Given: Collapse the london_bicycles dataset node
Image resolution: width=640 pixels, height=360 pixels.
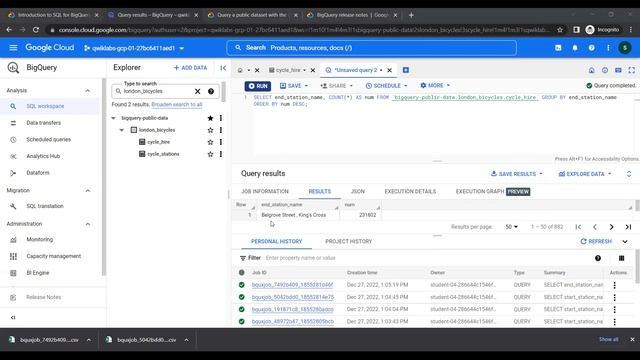Looking at the screenshot, I should coord(122,130).
